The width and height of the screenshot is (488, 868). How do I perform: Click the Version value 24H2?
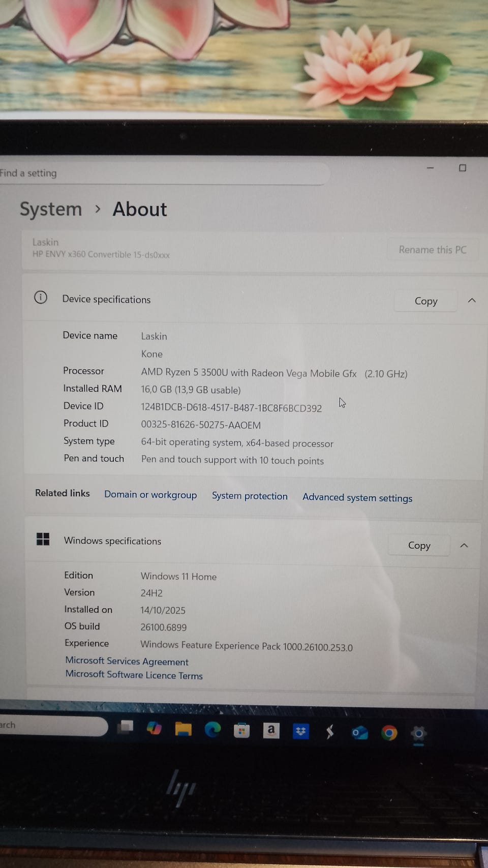pyautogui.click(x=151, y=593)
